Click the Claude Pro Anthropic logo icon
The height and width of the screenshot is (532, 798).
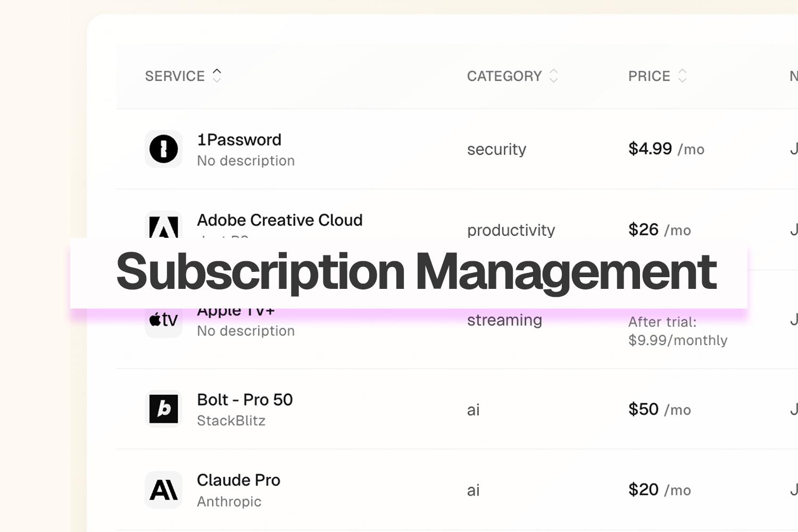coord(164,489)
